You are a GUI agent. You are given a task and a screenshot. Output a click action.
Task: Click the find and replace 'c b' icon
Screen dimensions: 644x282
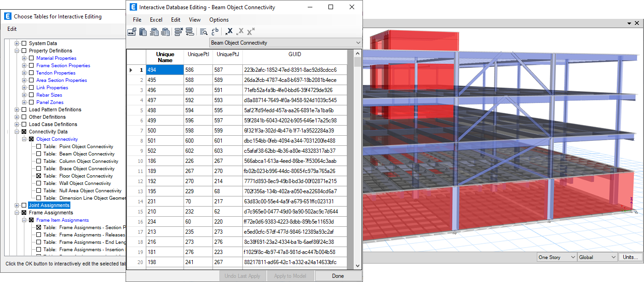point(215,32)
